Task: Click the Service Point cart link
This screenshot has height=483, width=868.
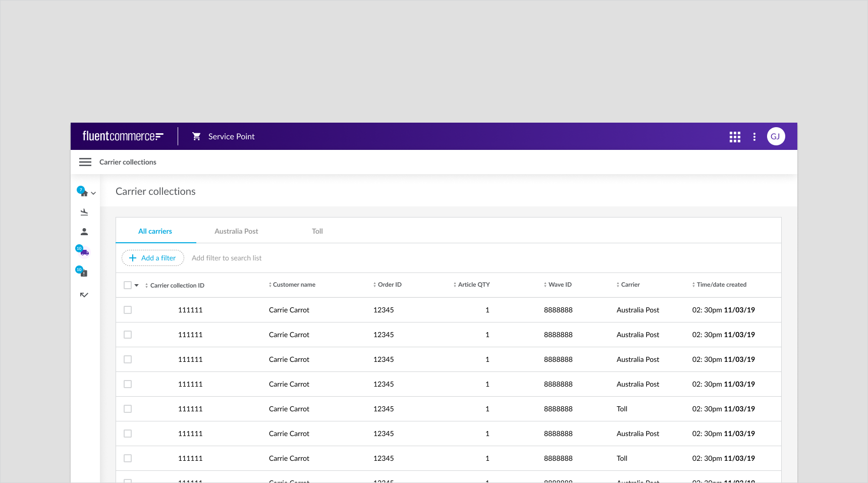Action: click(224, 136)
